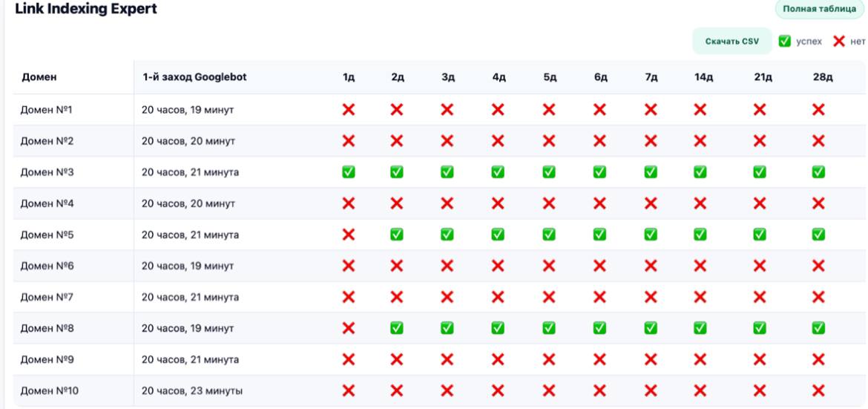
Task: Select the 28д column header
Action: point(823,77)
